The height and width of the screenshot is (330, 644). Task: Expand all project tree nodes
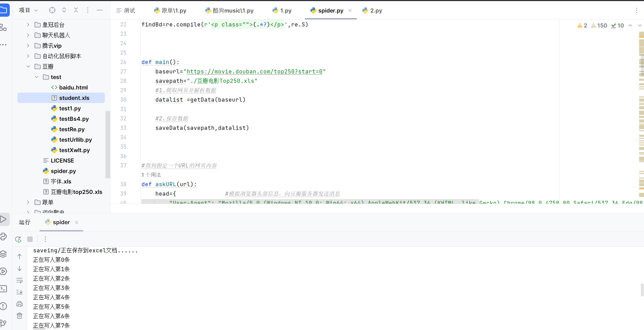click(64, 10)
